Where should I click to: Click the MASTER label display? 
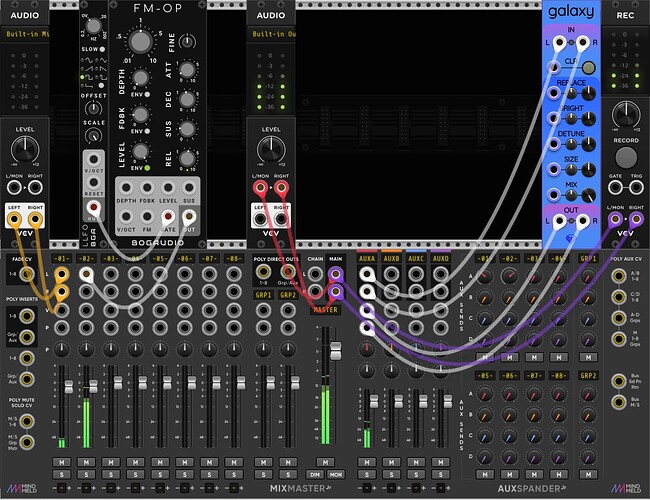coord(325,310)
